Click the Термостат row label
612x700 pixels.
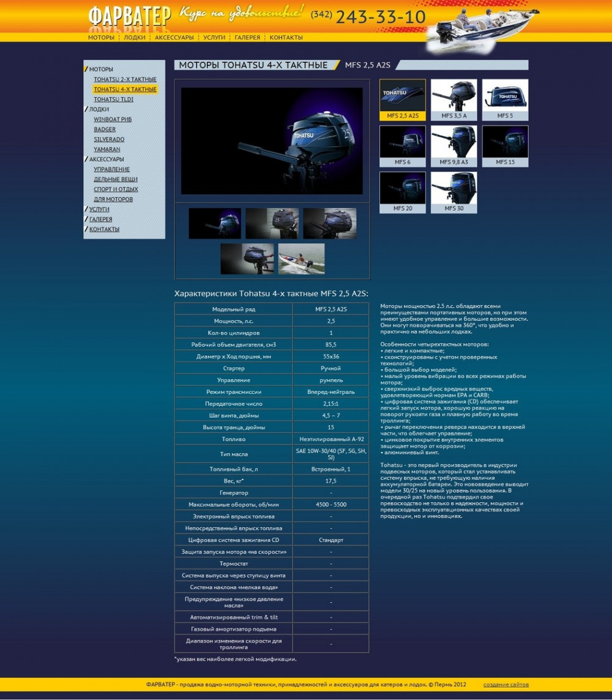pos(233,563)
